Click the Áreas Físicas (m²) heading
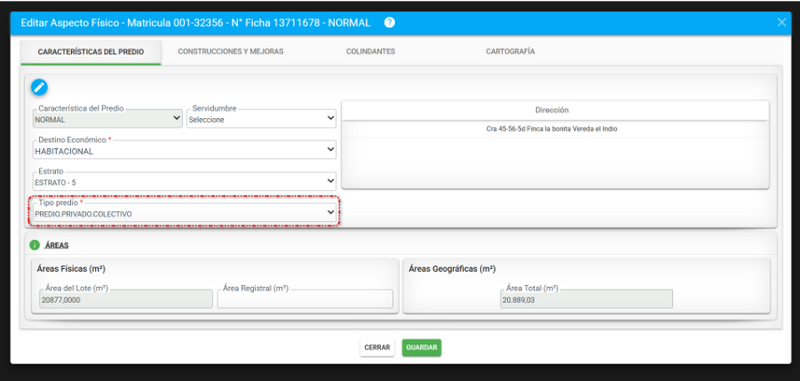Image resolution: width=800 pixels, height=381 pixels. coord(71,268)
